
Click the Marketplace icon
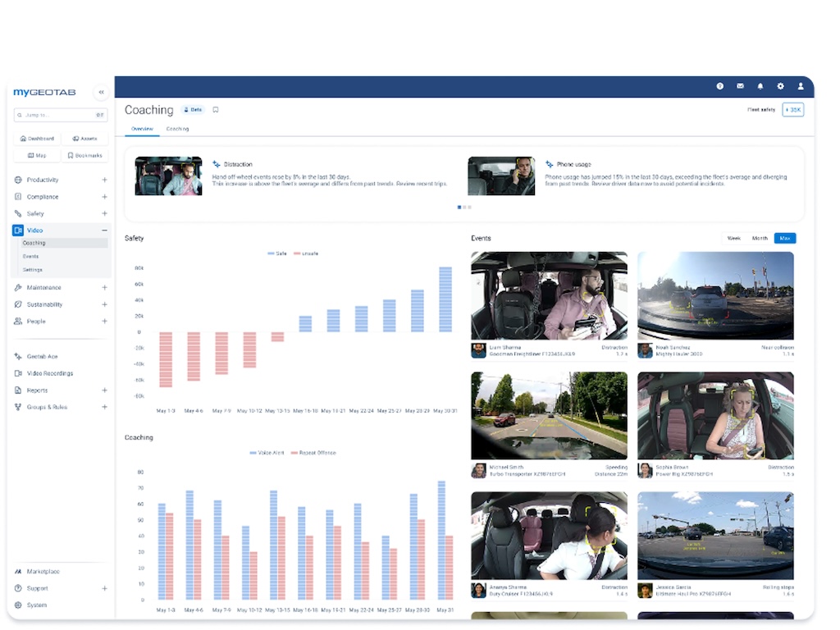coord(18,572)
